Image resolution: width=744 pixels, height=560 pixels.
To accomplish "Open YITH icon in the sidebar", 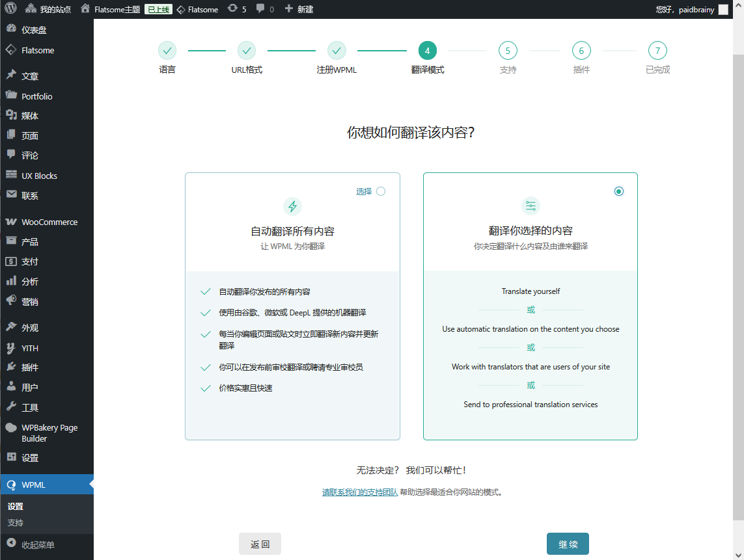I will pos(11,347).
